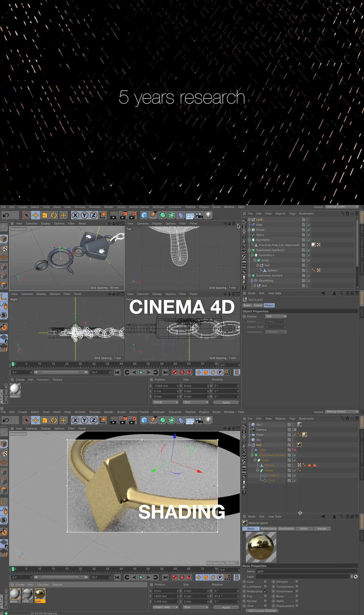The height and width of the screenshot is (615, 364).
Task: Click Floor environment icon in chain scene window
Action: click(190, 215)
